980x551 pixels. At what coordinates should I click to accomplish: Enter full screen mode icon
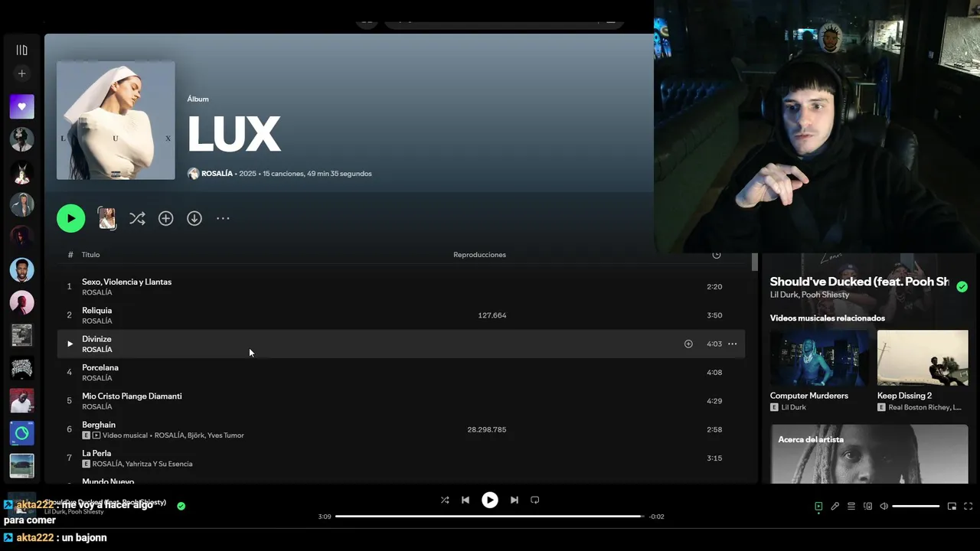[969, 506]
